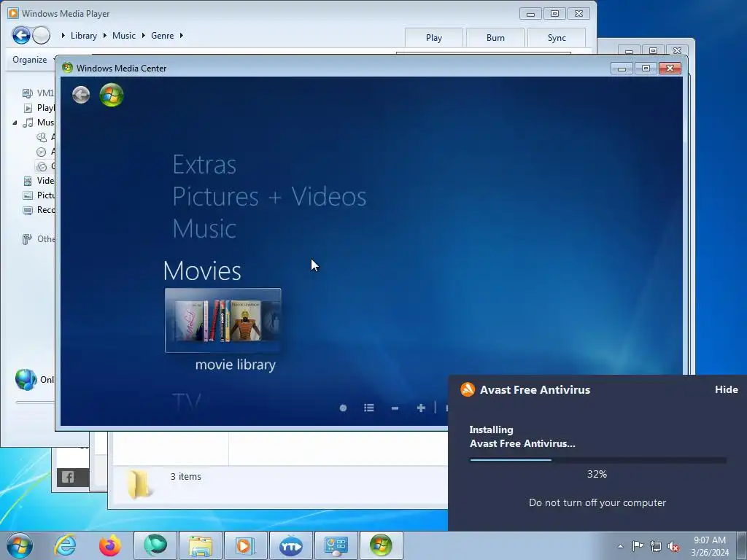This screenshot has width=747, height=560.
Task: Click the movie library label
Action: tap(236, 365)
